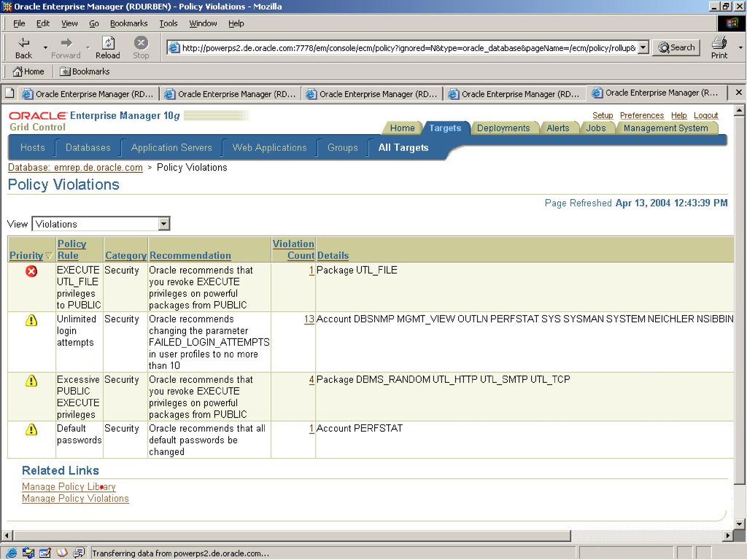747x560 pixels.
Task: Click warning icon for Unlimited login attempts
Action: (x=31, y=320)
